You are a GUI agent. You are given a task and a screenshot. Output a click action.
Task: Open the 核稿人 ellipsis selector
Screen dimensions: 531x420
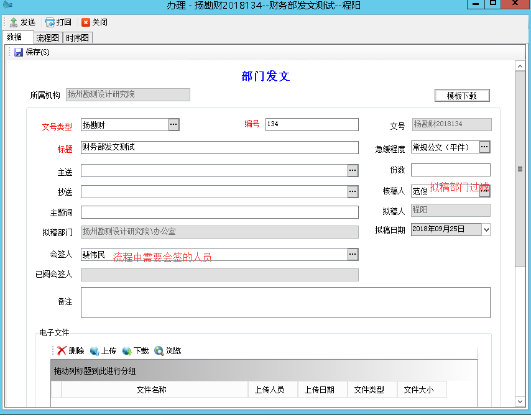[484, 191]
